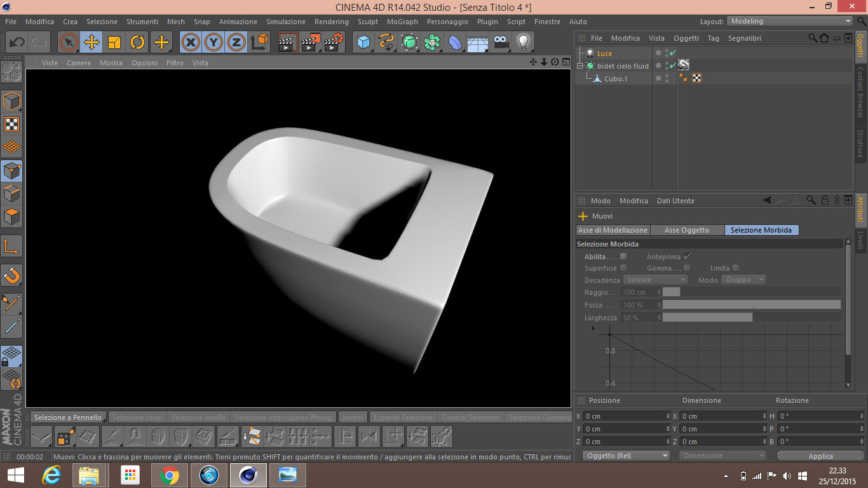Add a Cube primitive object
The width and height of the screenshot is (868, 488).
pos(363,43)
